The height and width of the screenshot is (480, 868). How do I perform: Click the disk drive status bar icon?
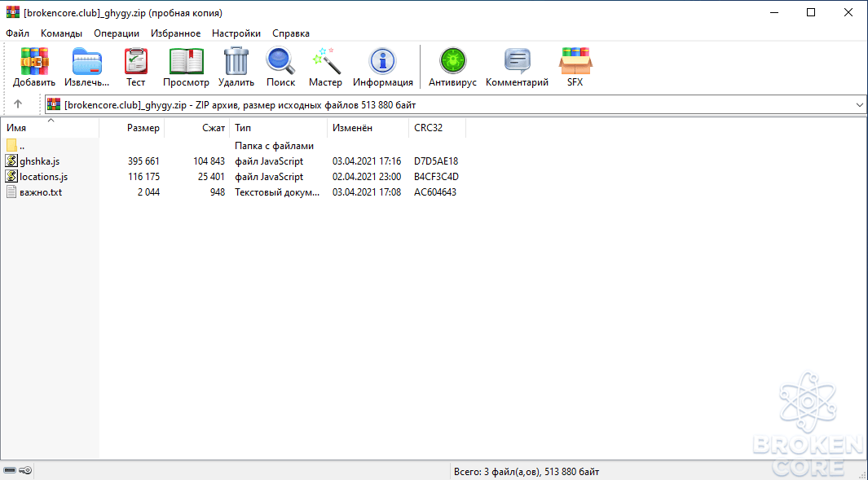coord(10,470)
